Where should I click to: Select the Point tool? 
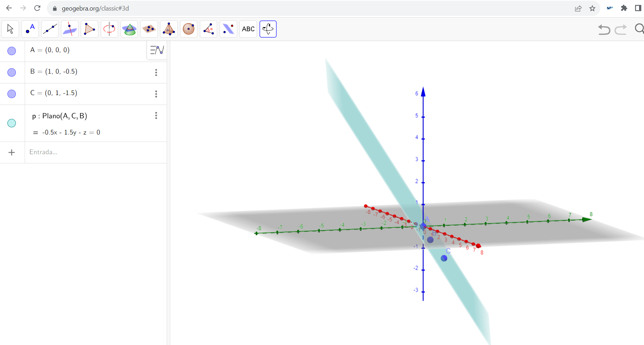tap(30, 29)
